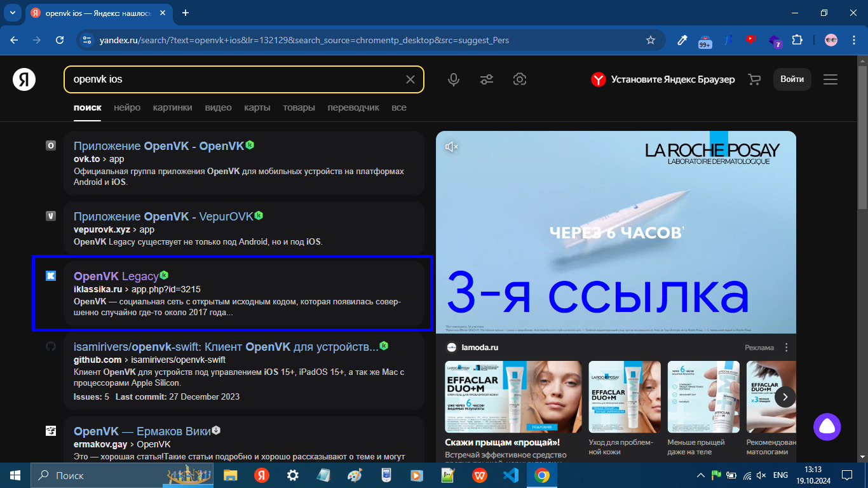Open the isamirivers/openvk-swift GitHub link
868x488 pixels.
[x=226, y=347]
